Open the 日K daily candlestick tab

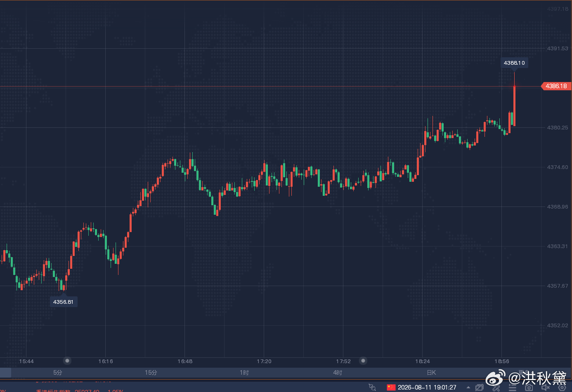[x=431, y=373]
